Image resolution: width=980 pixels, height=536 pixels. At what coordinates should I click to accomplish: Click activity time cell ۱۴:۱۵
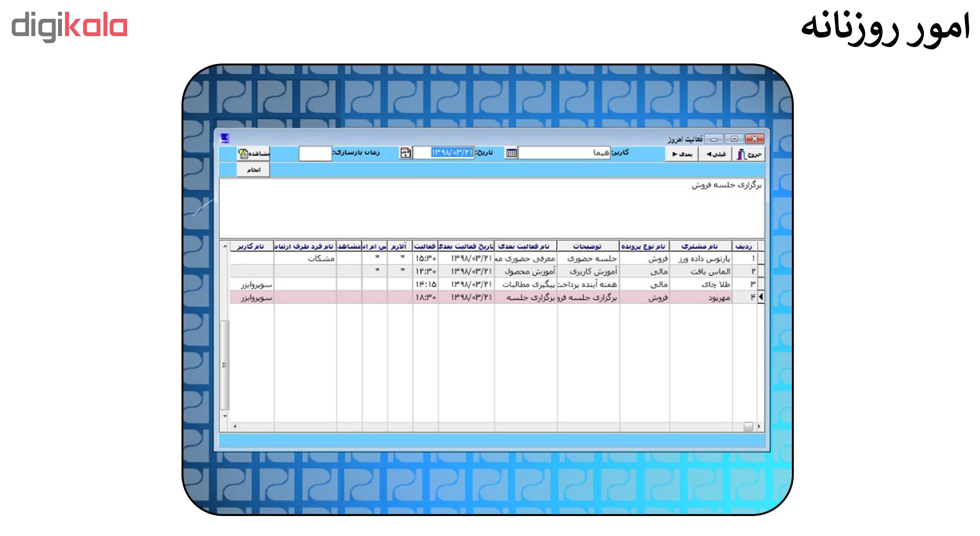pyautogui.click(x=425, y=284)
